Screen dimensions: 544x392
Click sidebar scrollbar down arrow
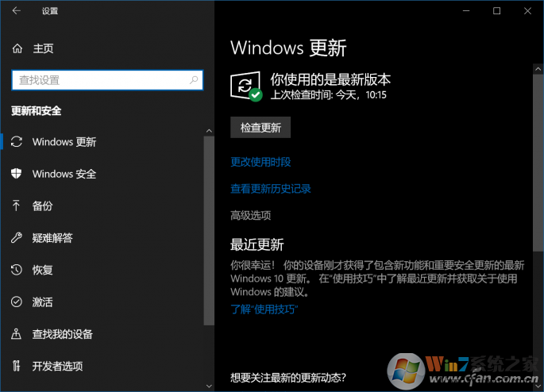point(209,386)
